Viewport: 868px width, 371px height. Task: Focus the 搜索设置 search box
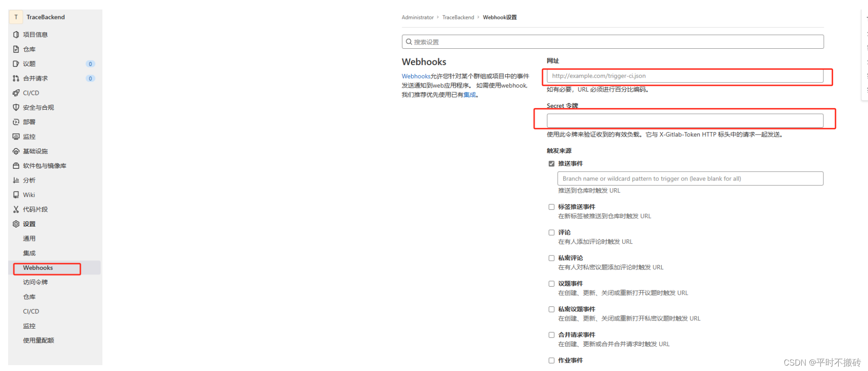tap(613, 42)
